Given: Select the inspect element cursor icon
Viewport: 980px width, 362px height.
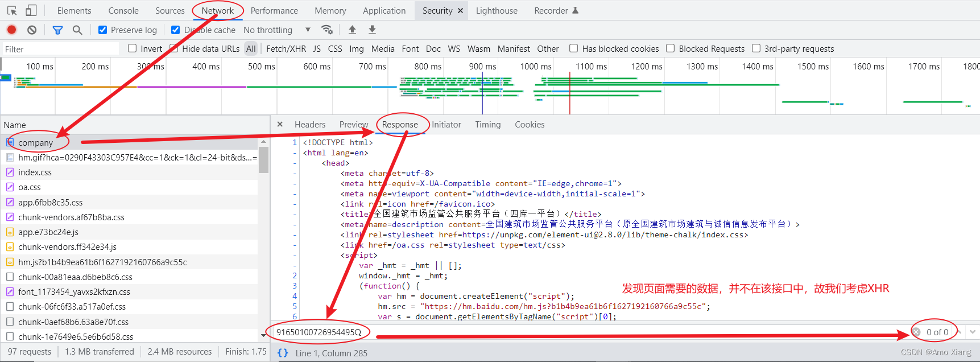Looking at the screenshot, I should point(12,10).
